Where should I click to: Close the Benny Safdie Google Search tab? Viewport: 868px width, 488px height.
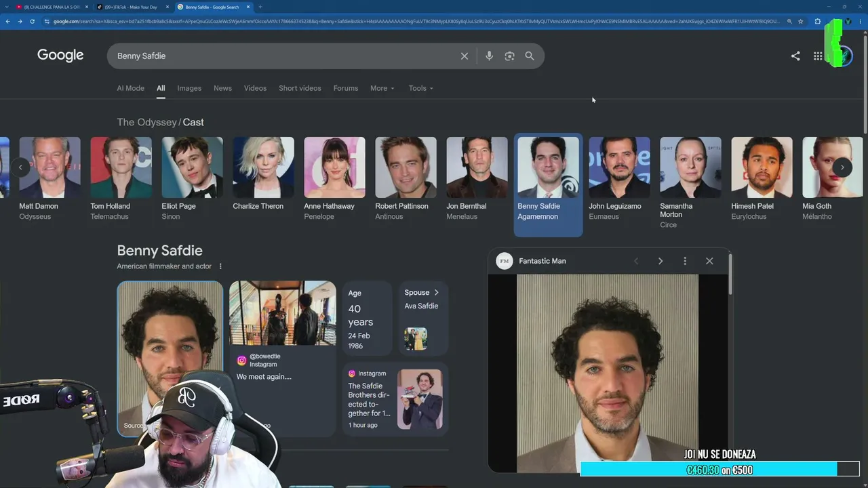click(x=249, y=7)
